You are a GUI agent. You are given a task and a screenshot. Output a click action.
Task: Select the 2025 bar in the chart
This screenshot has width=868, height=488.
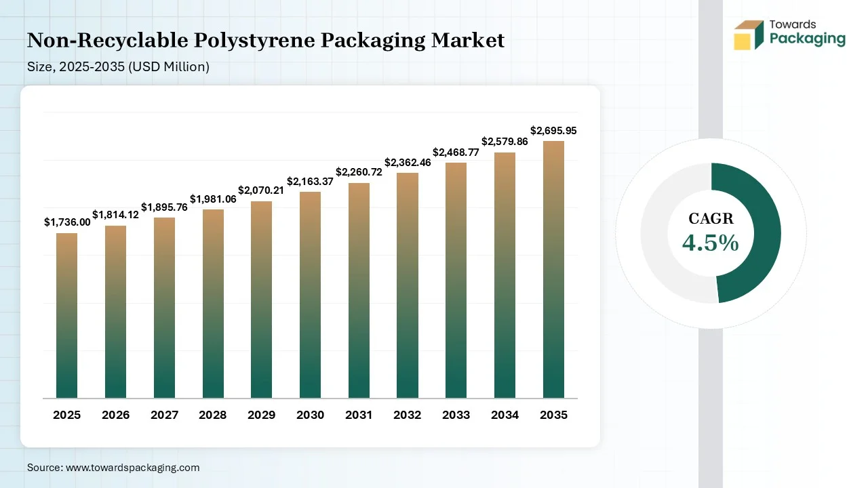pos(66,316)
